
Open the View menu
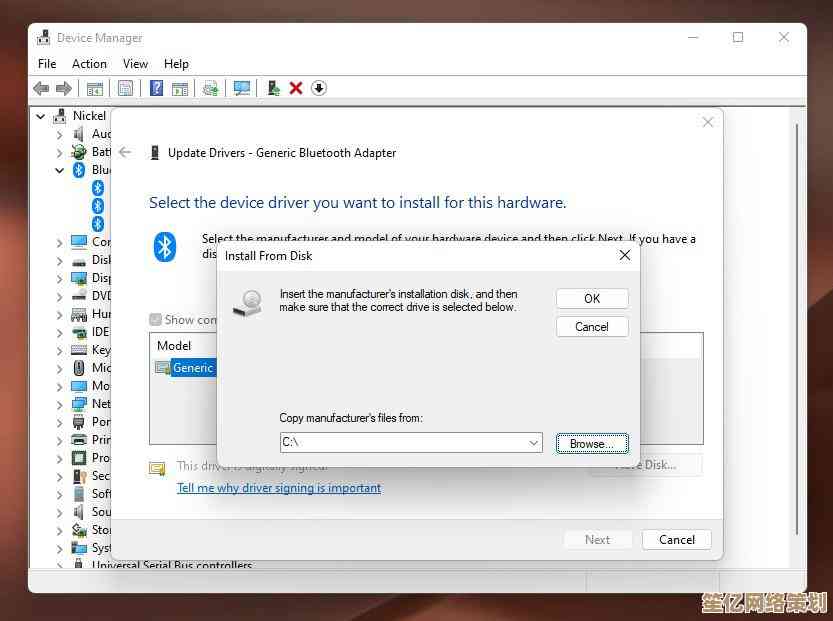point(135,64)
